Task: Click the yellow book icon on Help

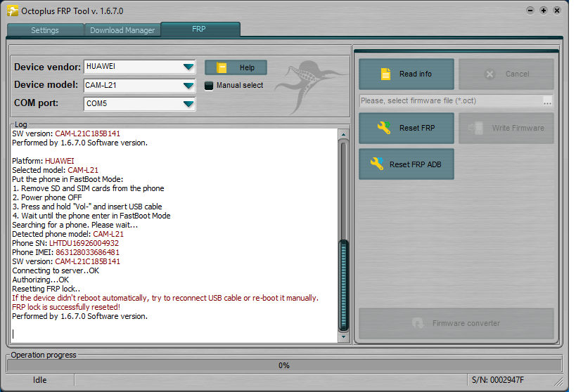Action: (222, 67)
